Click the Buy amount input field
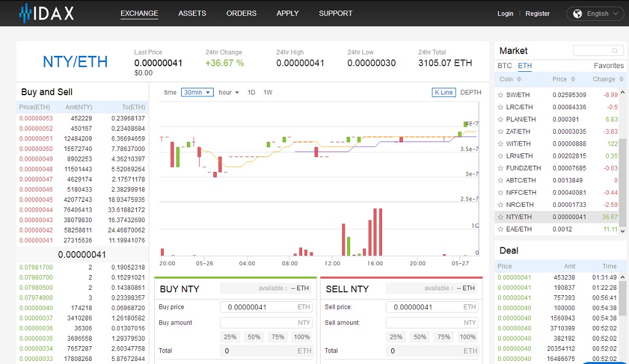The image size is (629, 364). click(x=266, y=323)
